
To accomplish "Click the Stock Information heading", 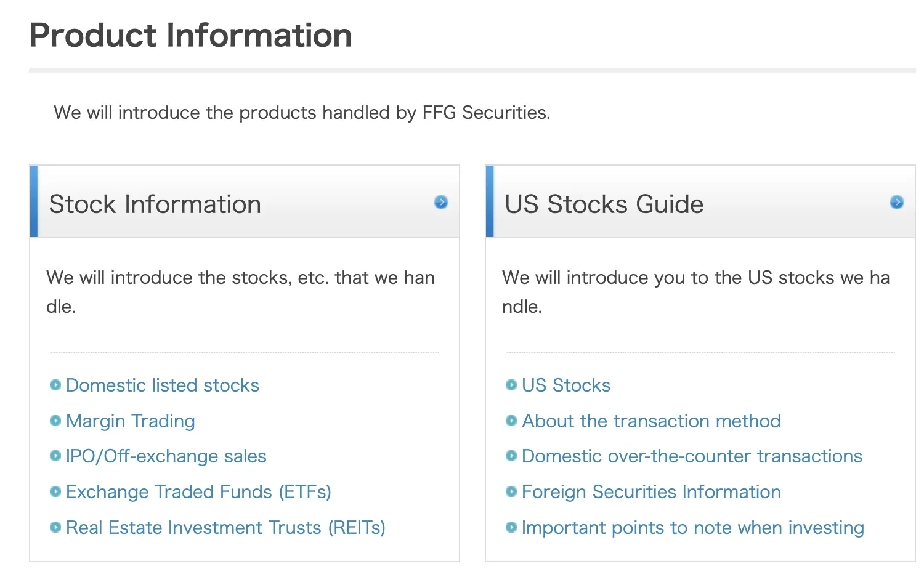I will 155,204.
